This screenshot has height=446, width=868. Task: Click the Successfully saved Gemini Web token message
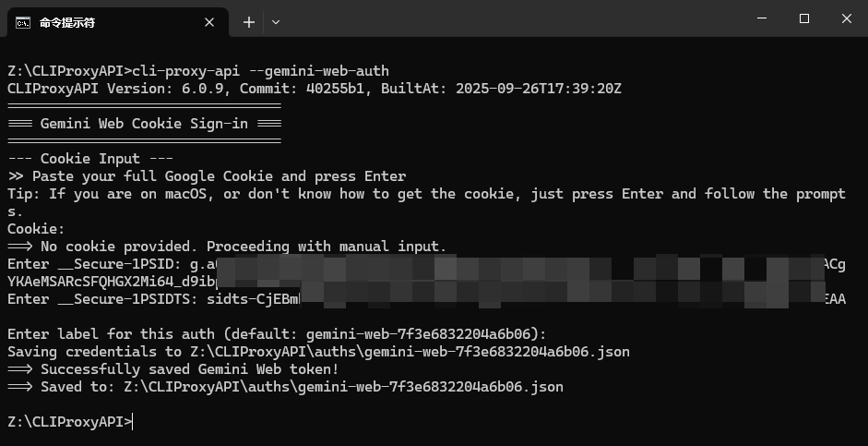[173, 369]
